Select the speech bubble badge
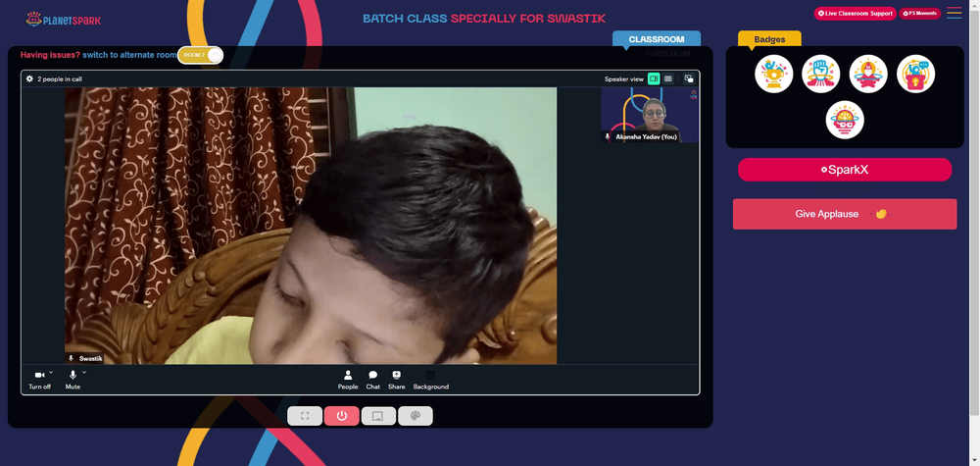Image resolution: width=980 pixels, height=466 pixels. 915,74
